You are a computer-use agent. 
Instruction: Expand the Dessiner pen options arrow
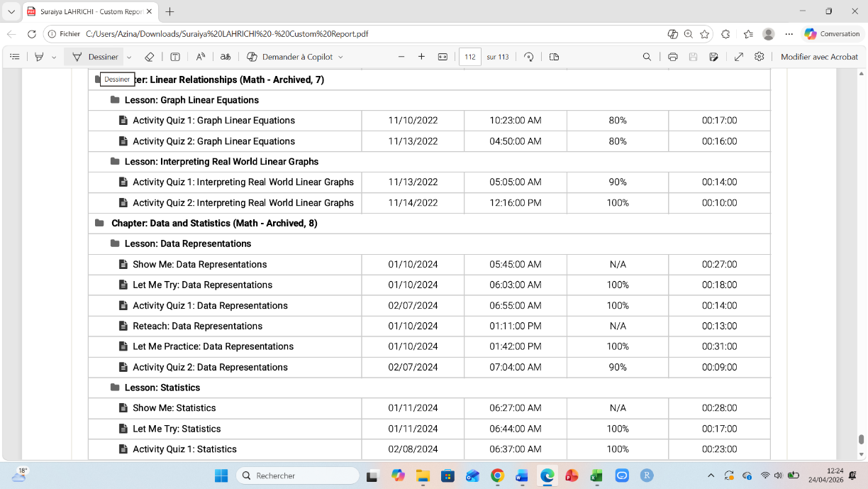129,57
